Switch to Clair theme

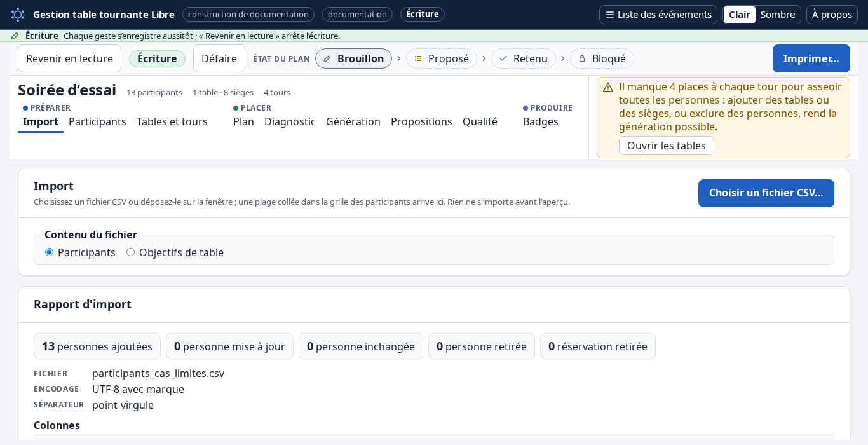point(740,15)
